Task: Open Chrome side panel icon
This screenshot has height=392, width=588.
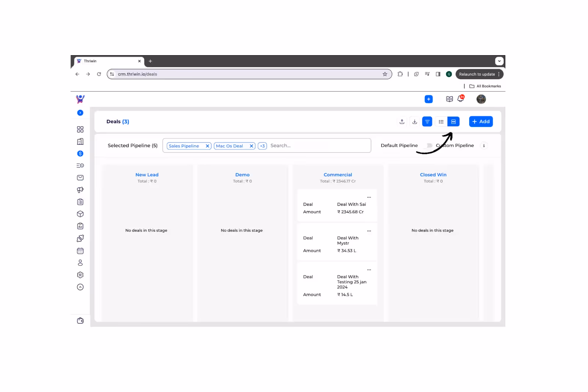Action: tap(438, 74)
